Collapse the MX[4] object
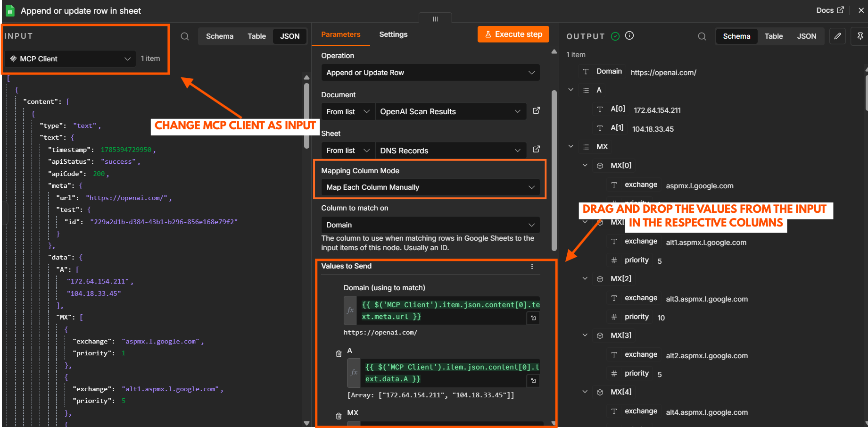Image resolution: width=868 pixels, height=428 pixels. (x=585, y=392)
